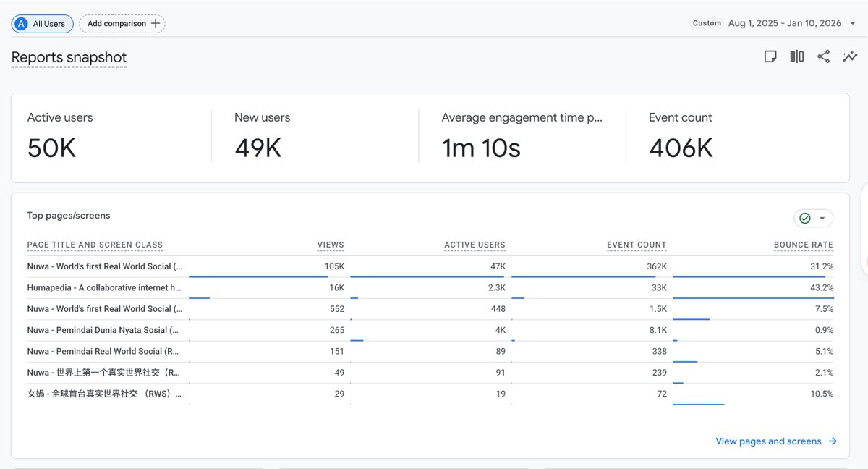This screenshot has height=469, width=868.
Task: Click the 552 views value
Action: pos(336,308)
